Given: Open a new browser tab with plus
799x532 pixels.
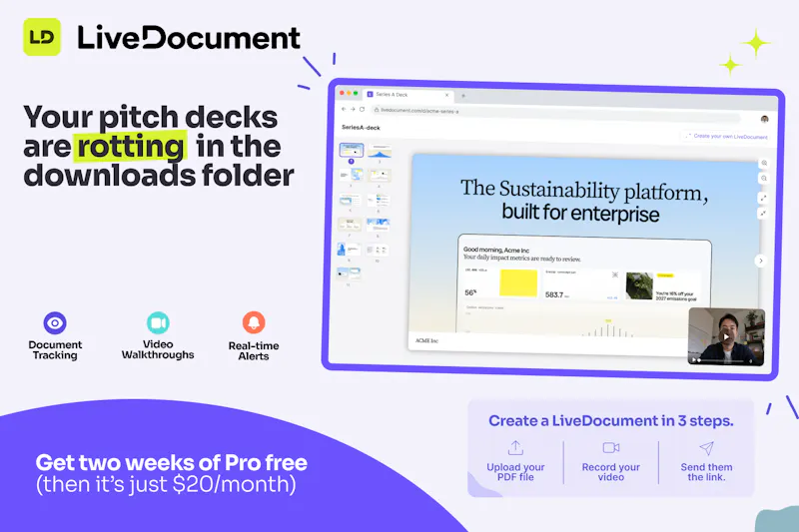Looking at the screenshot, I should point(463,95).
